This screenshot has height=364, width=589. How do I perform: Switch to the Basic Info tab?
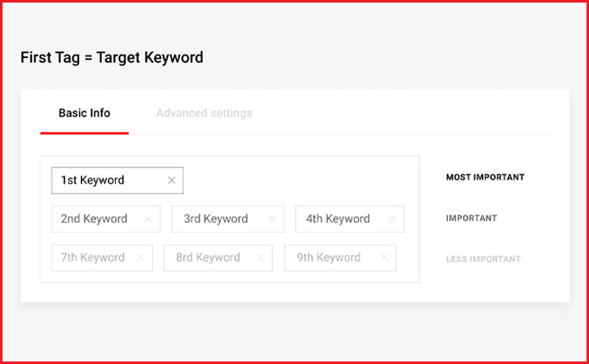pyautogui.click(x=84, y=113)
